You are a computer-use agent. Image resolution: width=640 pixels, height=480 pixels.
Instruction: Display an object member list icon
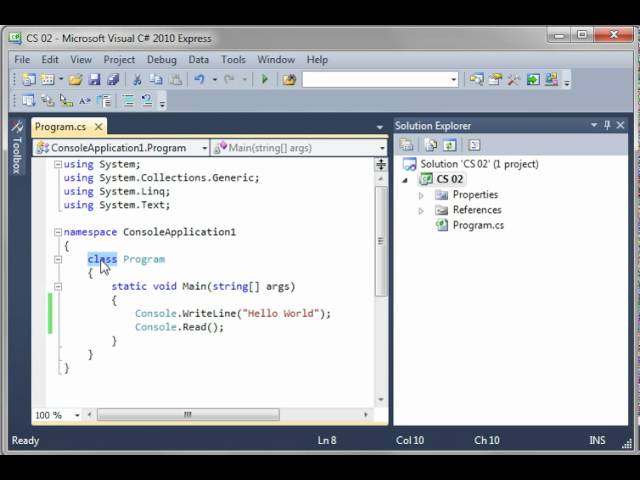[x=29, y=100]
